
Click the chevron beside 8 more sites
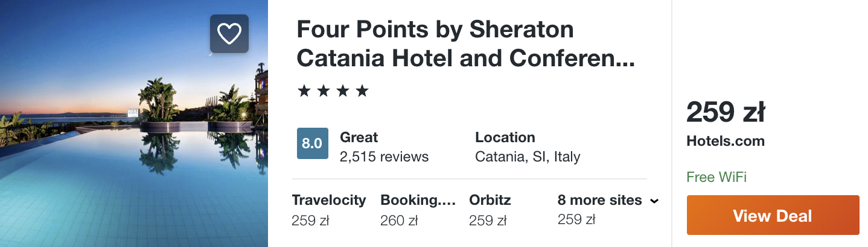coord(654,201)
